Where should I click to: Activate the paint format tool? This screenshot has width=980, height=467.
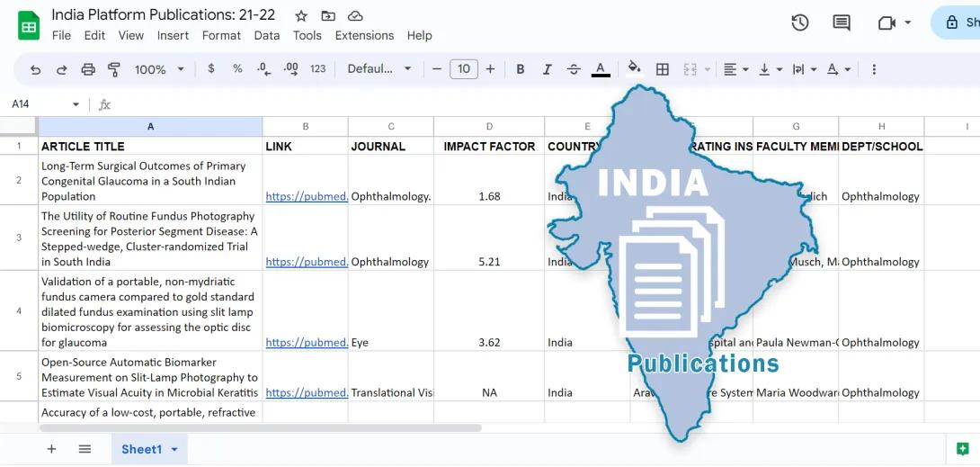(114, 69)
